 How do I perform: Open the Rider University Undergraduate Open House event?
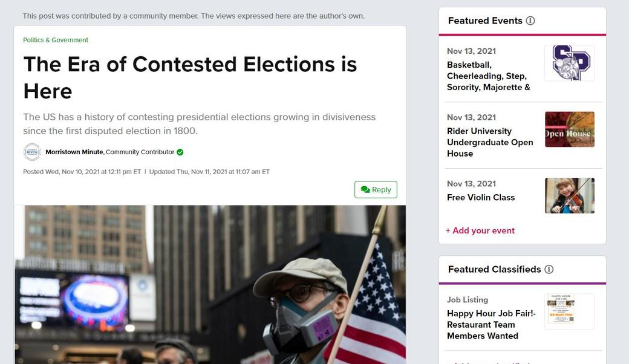click(490, 142)
